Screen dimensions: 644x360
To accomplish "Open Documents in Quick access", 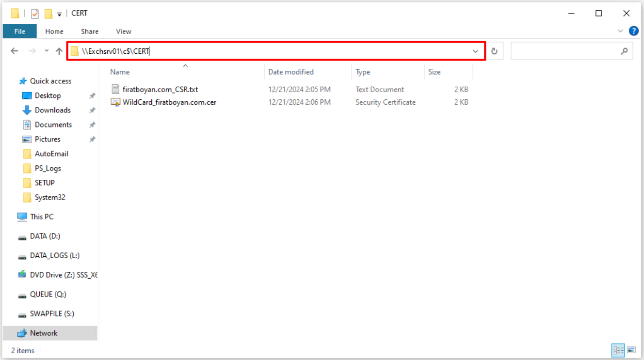I will point(53,125).
